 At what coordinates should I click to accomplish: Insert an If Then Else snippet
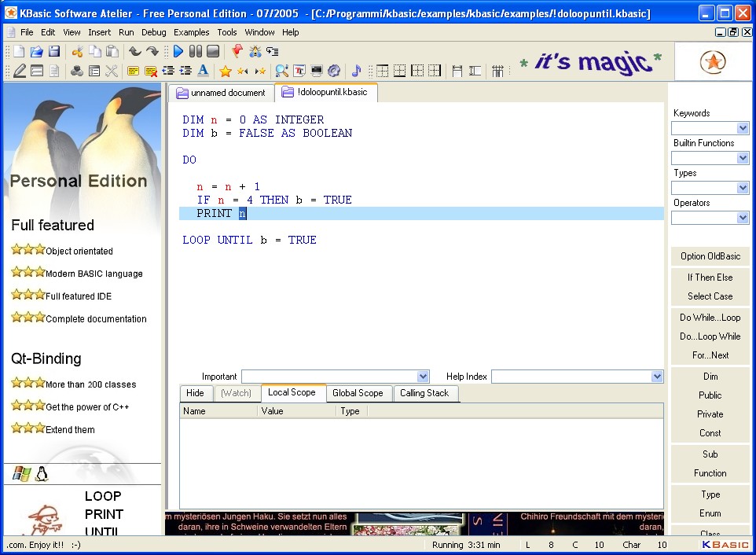[710, 277]
